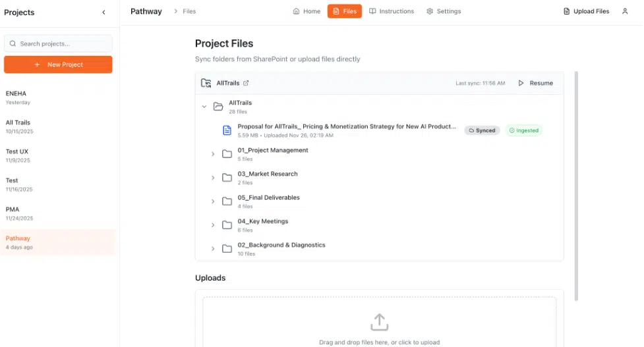Screen dimensions: 644x347
Task: Open AllTrails external link icon
Action: click(x=246, y=84)
